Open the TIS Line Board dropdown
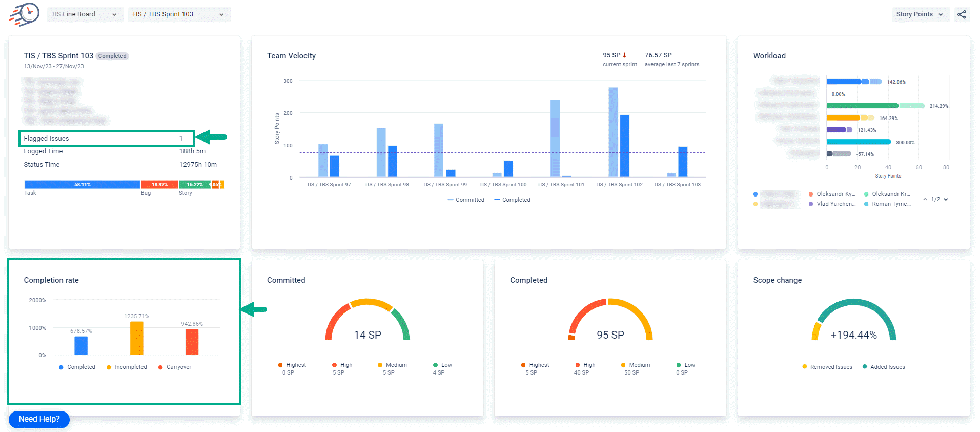Image resolution: width=980 pixels, height=432 pixels. pos(85,14)
